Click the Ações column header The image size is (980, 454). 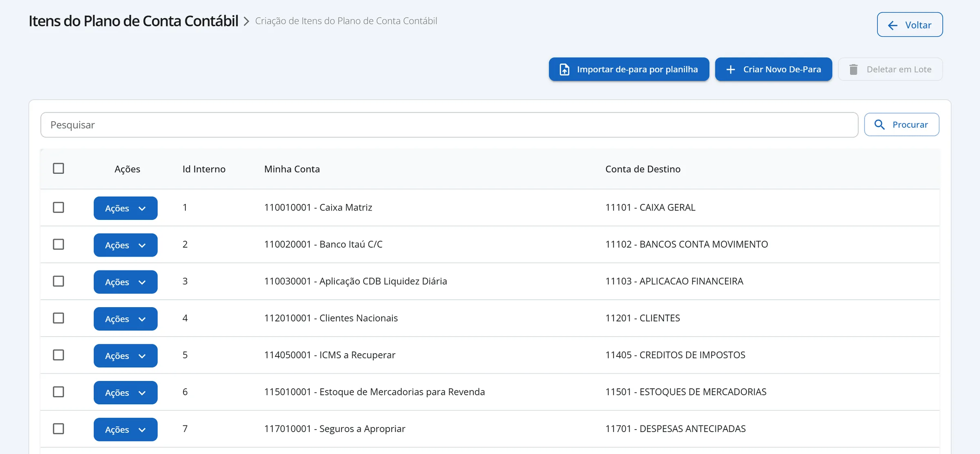[127, 169]
